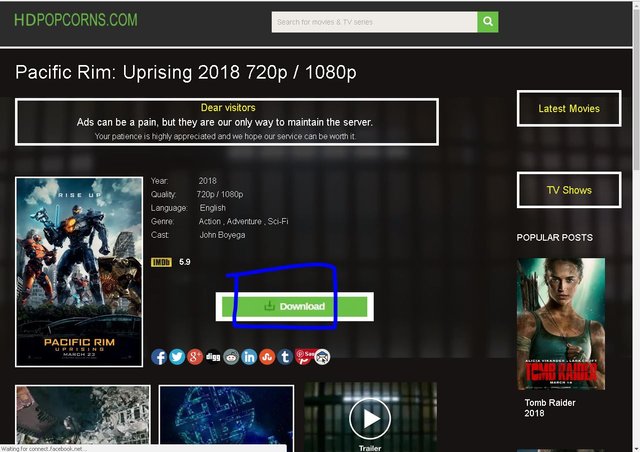This screenshot has width=640, height=452.
Task: Click the Dear visitors notice heading
Action: (228, 108)
